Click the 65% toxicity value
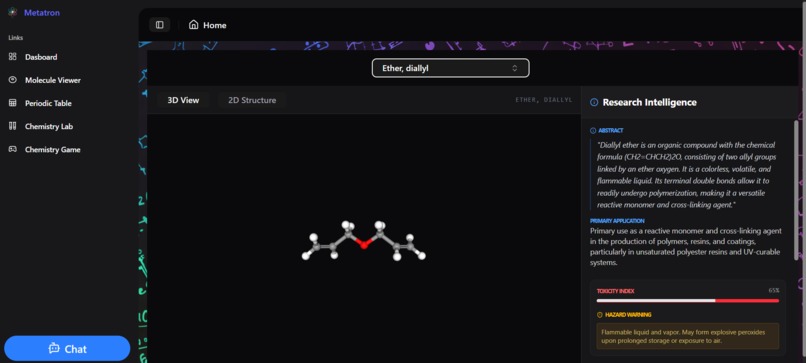The height and width of the screenshot is (363, 806). (x=774, y=291)
